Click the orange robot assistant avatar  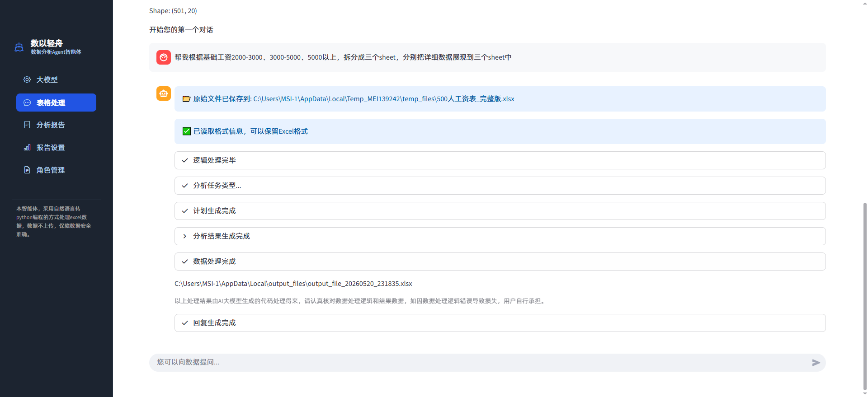coord(164,93)
